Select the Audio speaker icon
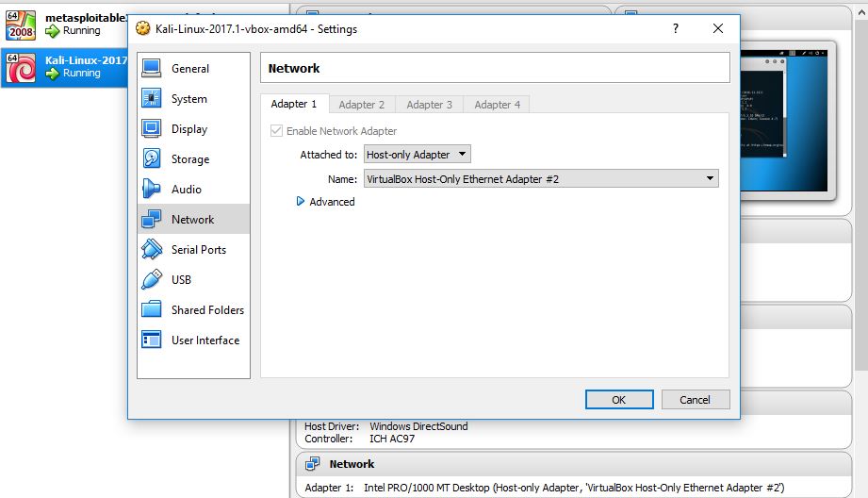Image resolution: width=868 pixels, height=498 pixels. click(x=151, y=189)
